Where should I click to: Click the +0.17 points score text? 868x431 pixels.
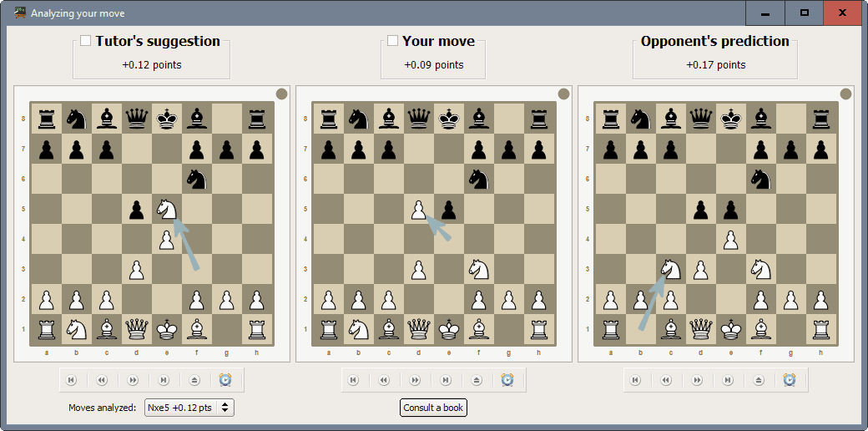coord(716,65)
